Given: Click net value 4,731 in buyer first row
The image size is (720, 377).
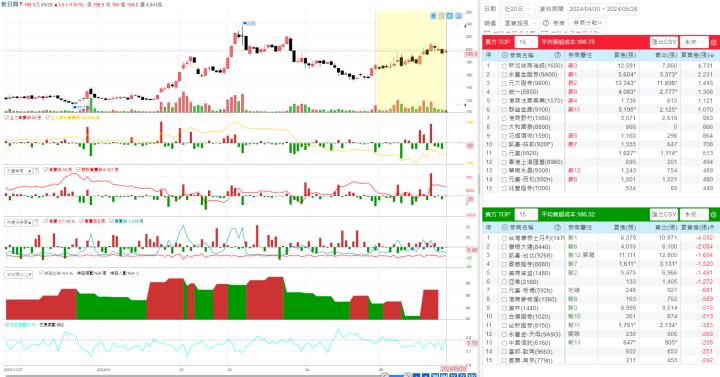Looking at the screenshot, I should (705, 66).
